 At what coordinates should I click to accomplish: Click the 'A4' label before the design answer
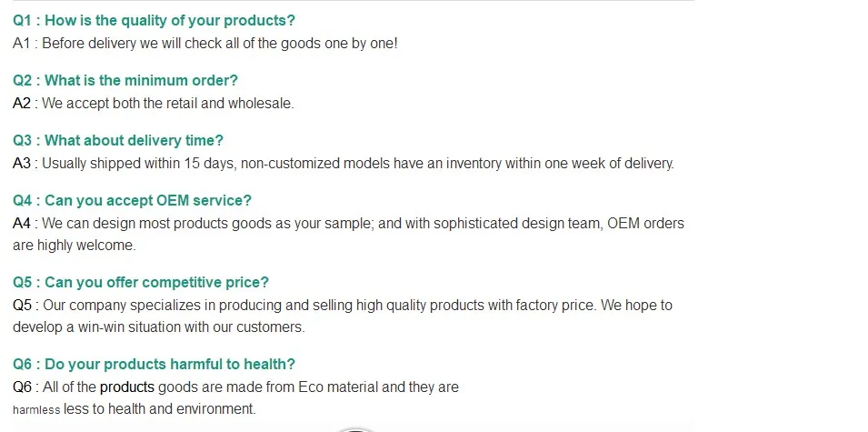point(22,223)
